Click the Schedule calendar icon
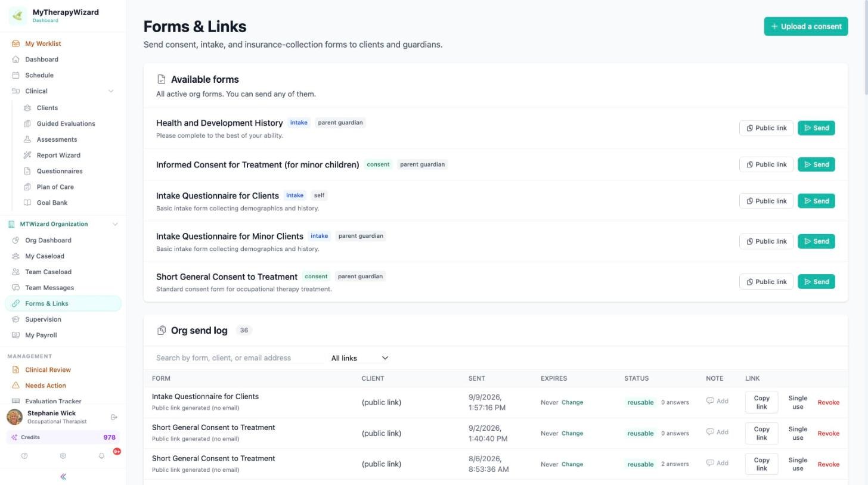Image resolution: width=868 pixels, height=485 pixels. point(16,75)
